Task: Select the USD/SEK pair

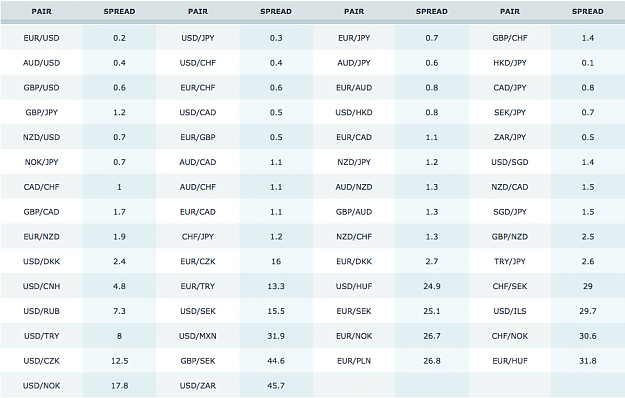Action: coord(198,311)
